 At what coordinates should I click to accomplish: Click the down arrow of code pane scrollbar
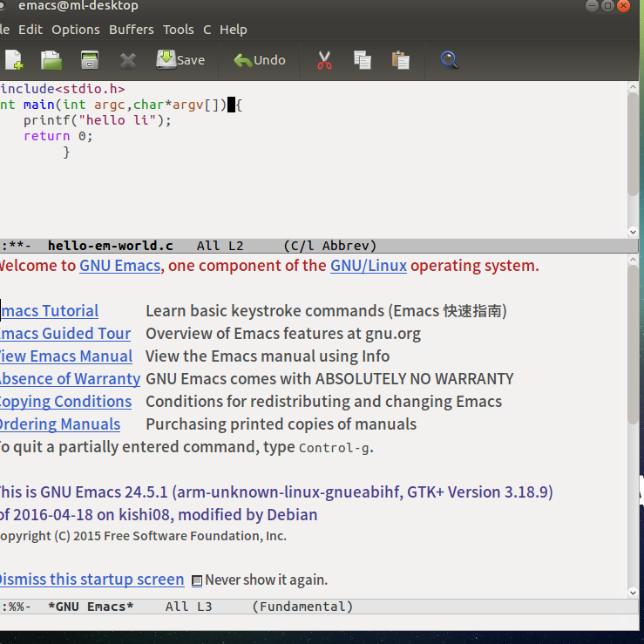633,232
